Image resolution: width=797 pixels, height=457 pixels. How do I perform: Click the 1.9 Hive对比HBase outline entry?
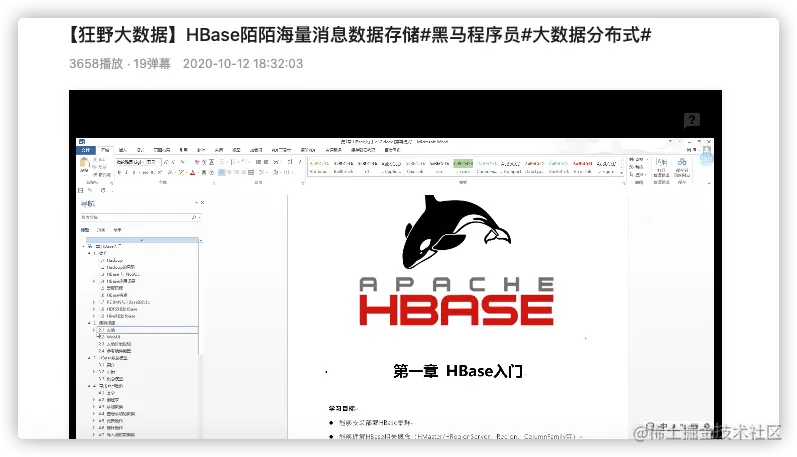(118, 316)
